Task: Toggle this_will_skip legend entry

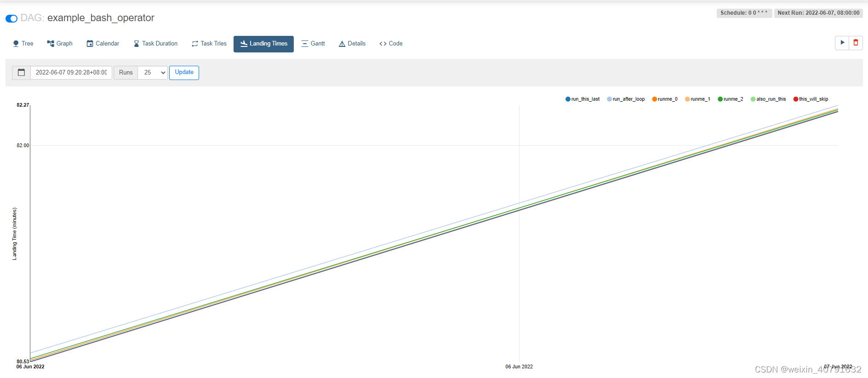Action: [x=811, y=99]
